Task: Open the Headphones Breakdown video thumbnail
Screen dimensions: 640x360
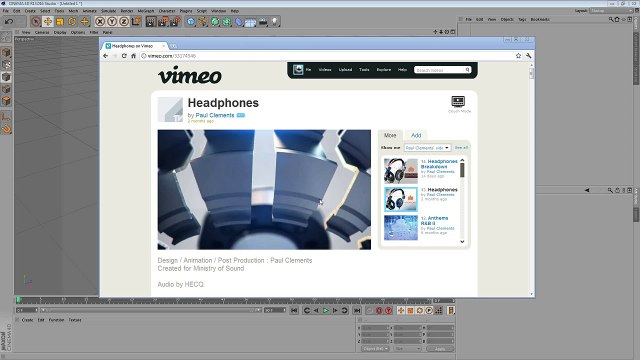Action: tap(401, 171)
